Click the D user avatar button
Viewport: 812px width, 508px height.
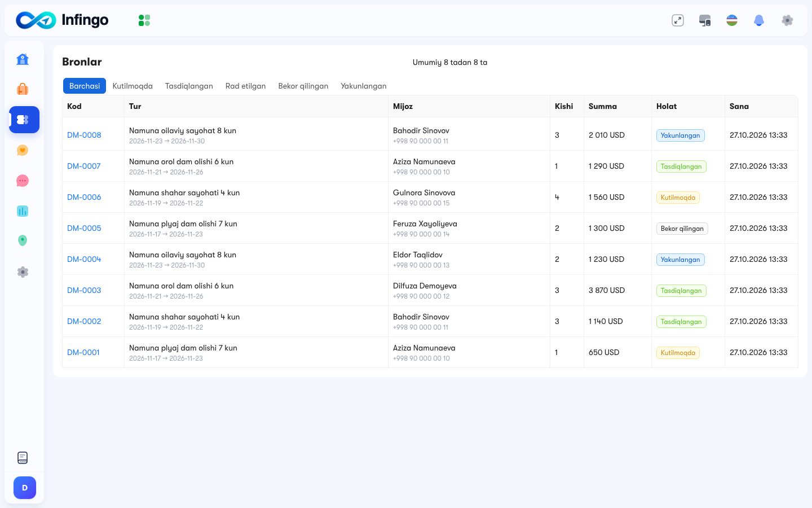click(x=25, y=488)
